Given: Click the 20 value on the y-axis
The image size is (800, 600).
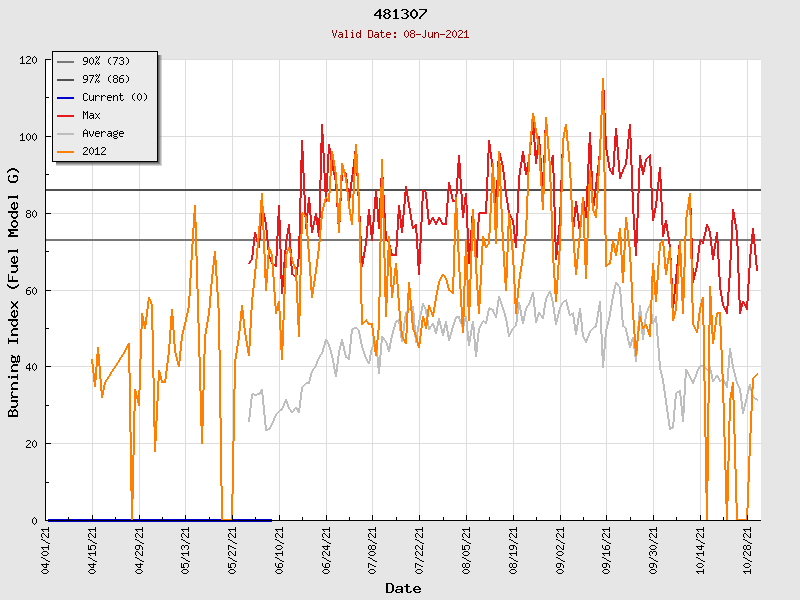Looking at the screenshot, I should (x=31, y=444).
